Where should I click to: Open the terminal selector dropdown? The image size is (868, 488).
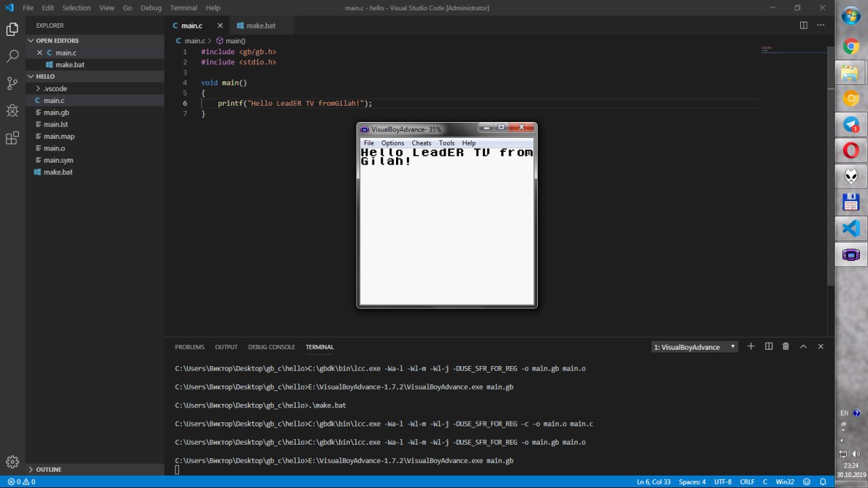(x=695, y=347)
